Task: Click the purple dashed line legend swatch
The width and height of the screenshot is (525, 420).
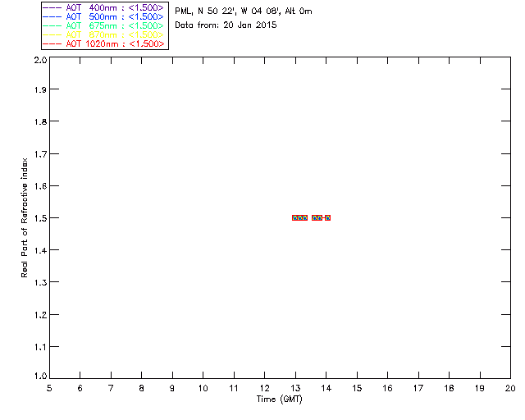Action: pyautogui.click(x=52, y=7)
